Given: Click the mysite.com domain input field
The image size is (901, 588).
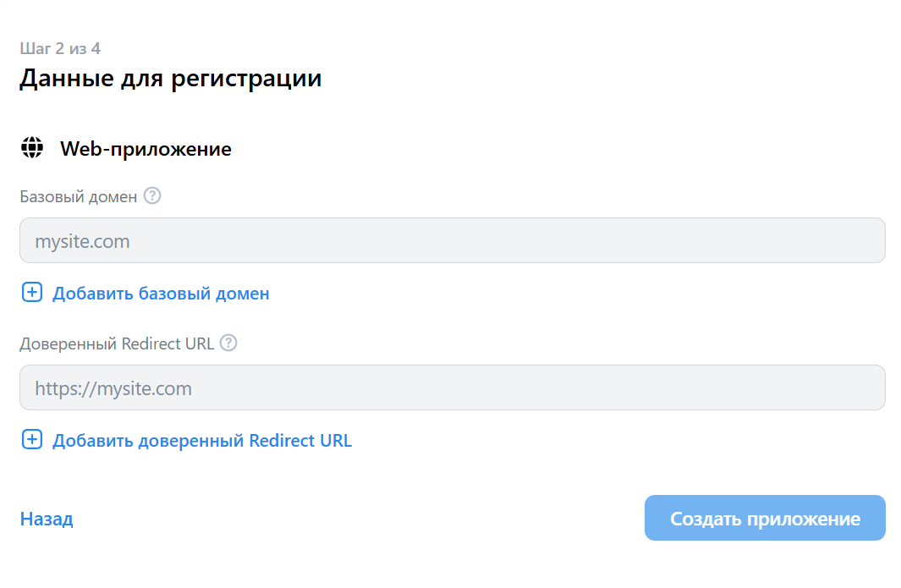Looking at the screenshot, I should (450, 240).
